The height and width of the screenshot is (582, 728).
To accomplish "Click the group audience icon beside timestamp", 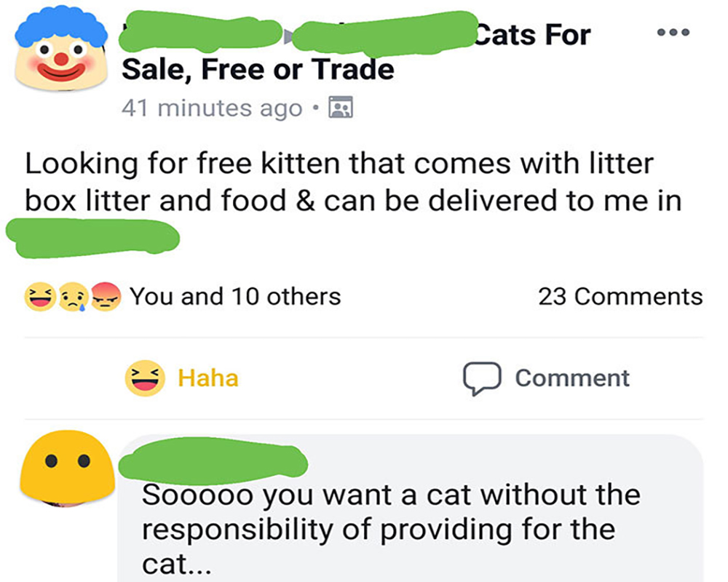I will click(340, 108).
